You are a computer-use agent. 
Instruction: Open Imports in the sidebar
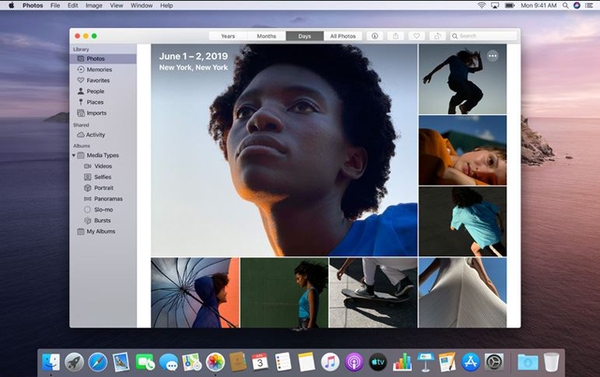click(x=96, y=113)
